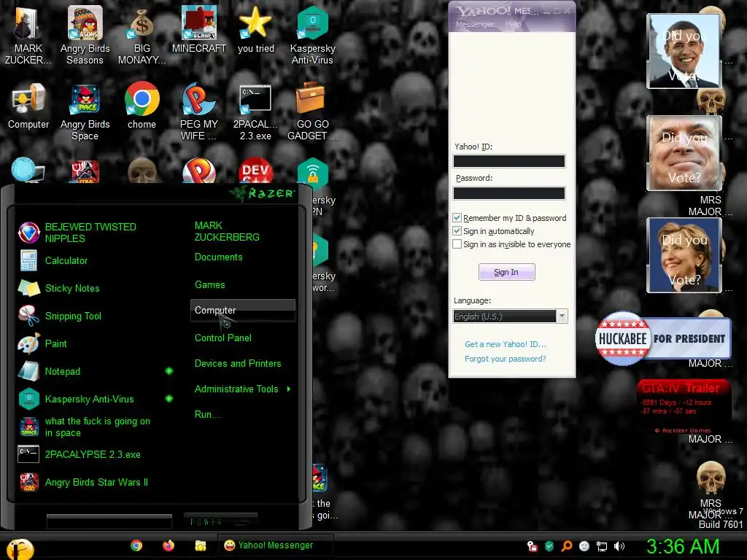Screen dimensions: 747x560
Task: Open the Messenger menu in Yahoo Messenger
Action: [474, 24]
